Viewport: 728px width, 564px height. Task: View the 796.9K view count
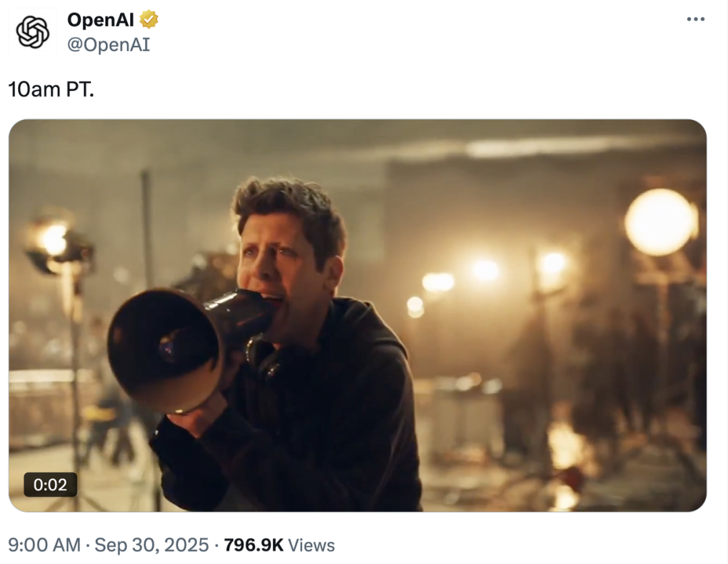[253, 545]
